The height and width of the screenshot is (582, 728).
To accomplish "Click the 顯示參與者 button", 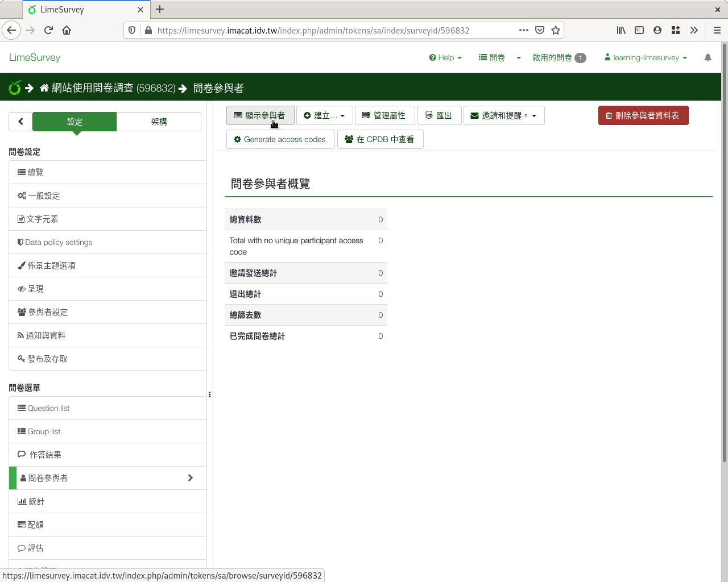I will 260,115.
